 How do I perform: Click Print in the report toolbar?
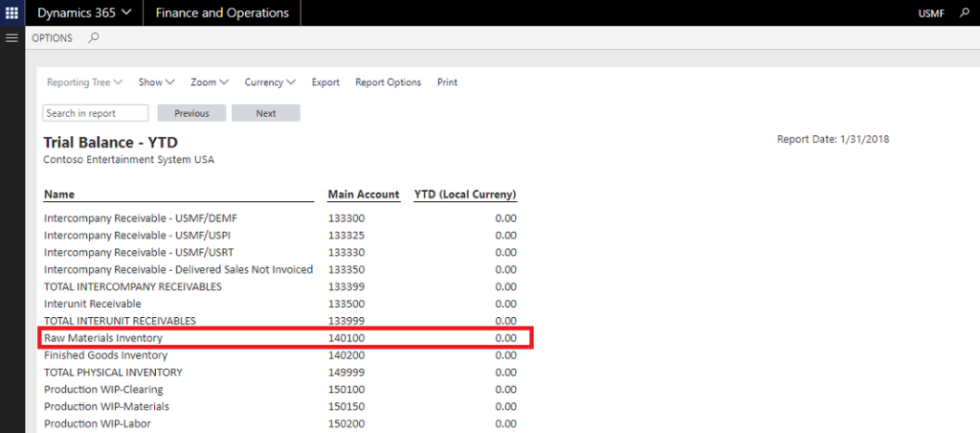pos(447,82)
